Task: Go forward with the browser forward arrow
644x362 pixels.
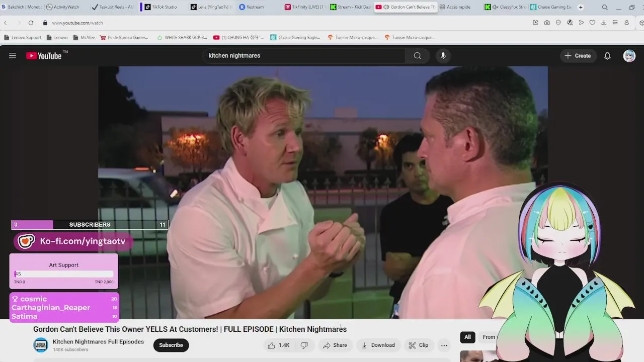Action: [19, 23]
